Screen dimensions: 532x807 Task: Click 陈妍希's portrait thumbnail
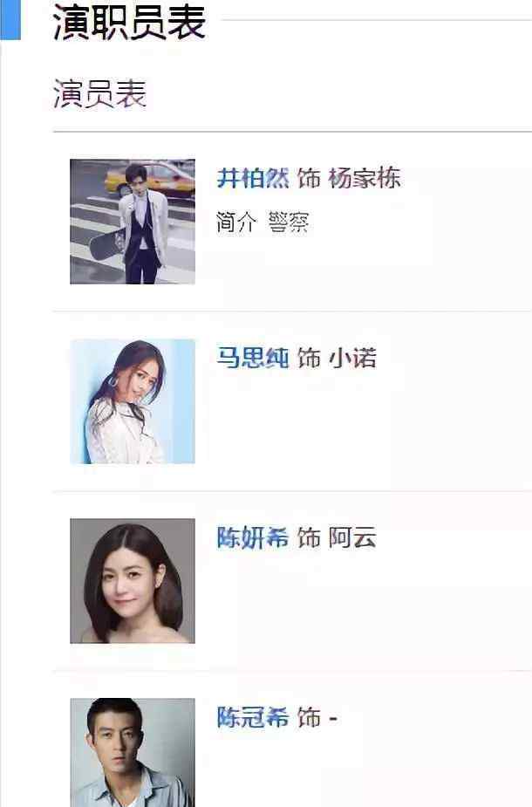133,580
